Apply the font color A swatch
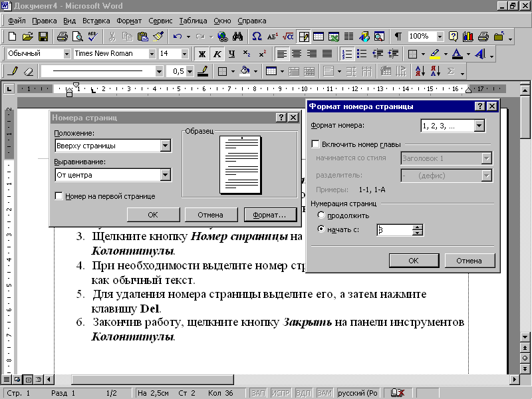Image resolution: width=532 pixels, height=399 pixels. pyautogui.click(x=458, y=54)
